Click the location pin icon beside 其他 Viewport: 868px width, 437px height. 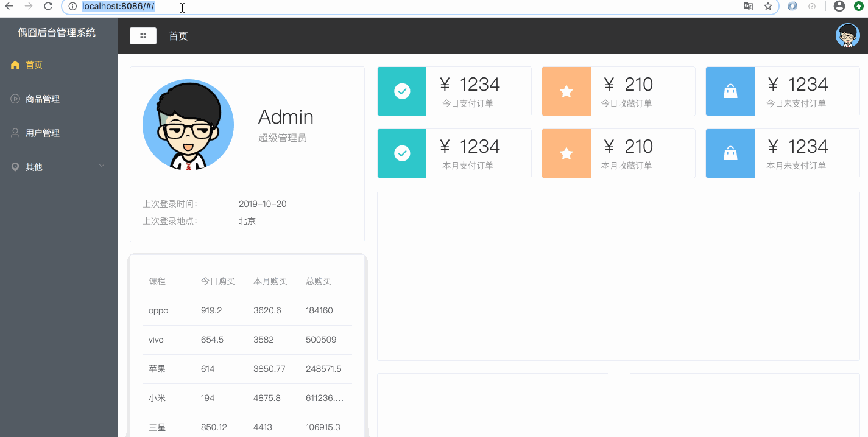pos(15,167)
